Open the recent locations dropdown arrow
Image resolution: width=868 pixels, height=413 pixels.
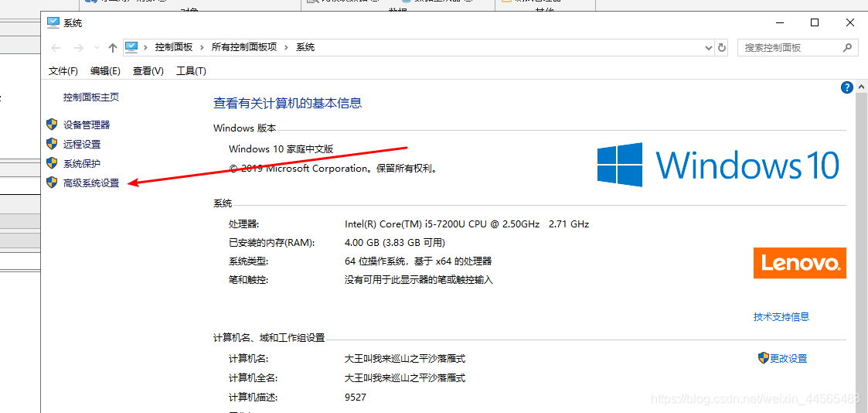click(x=97, y=48)
